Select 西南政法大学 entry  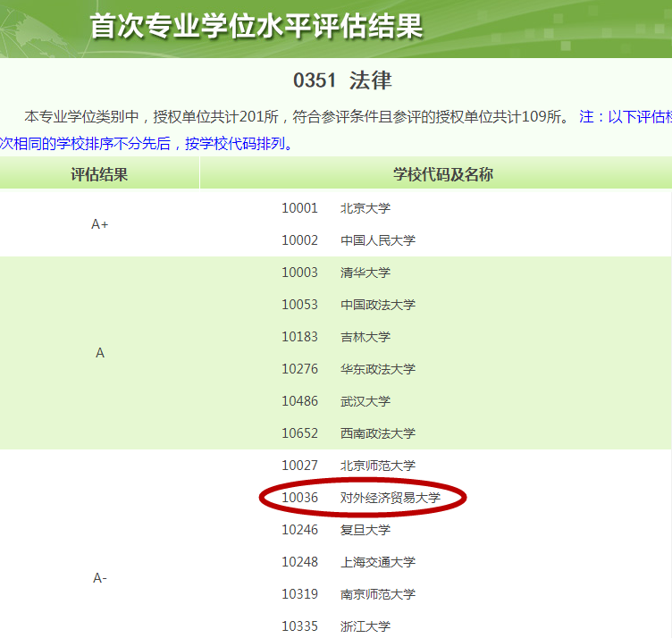pyautogui.click(x=378, y=433)
